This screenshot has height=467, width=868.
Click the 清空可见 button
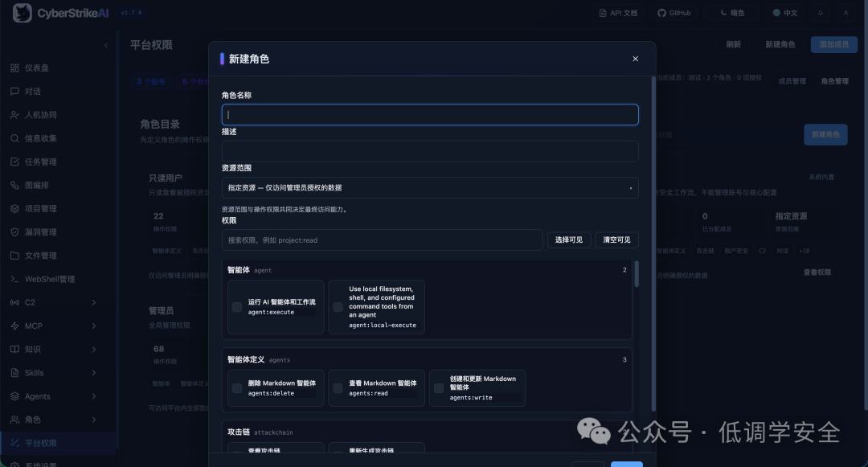[616, 240]
